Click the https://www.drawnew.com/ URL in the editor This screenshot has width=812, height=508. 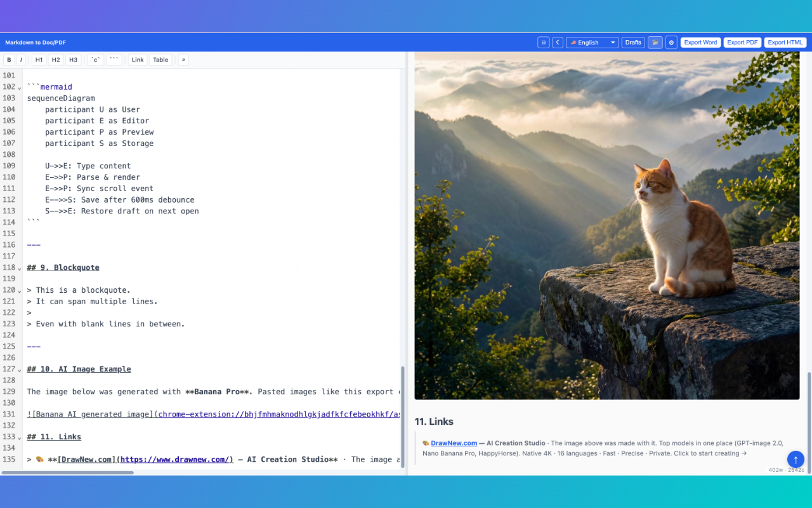coord(174,460)
